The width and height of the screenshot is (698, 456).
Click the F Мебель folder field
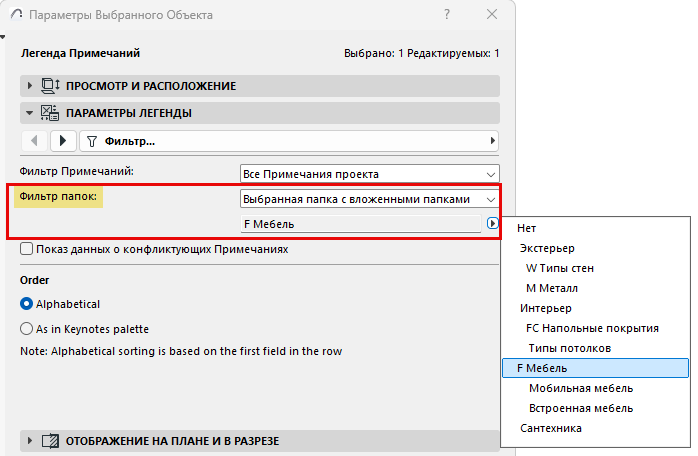tap(361, 224)
